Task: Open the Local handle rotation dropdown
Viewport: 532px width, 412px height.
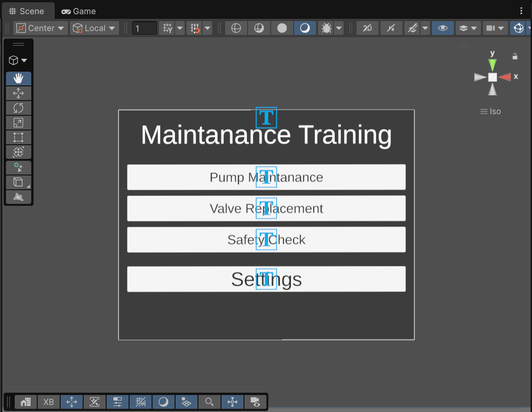Action: [x=94, y=28]
